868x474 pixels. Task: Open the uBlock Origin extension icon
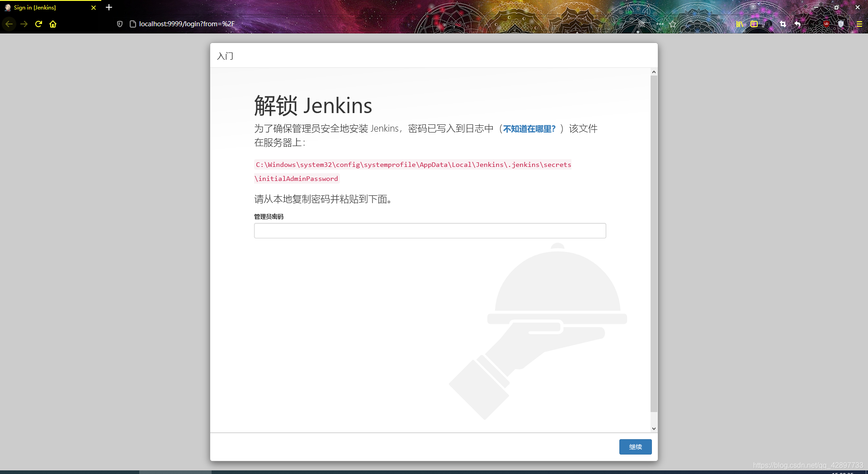[826, 24]
